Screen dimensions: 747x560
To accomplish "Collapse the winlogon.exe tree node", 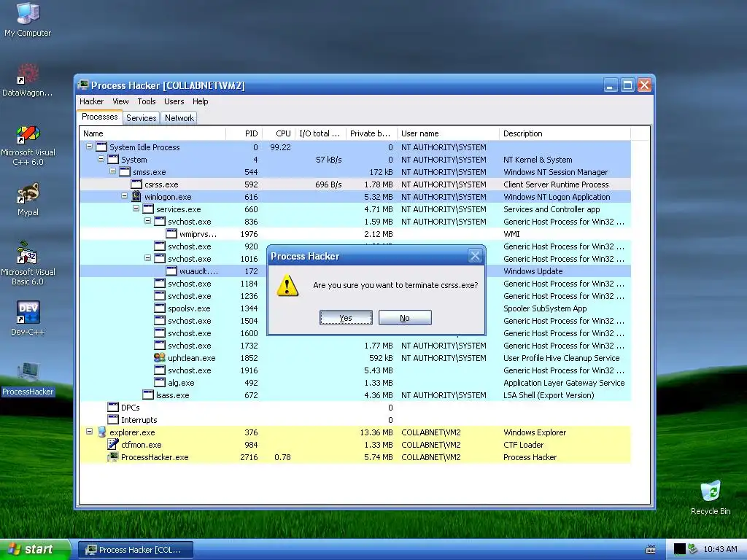I will pyautogui.click(x=124, y=196).
